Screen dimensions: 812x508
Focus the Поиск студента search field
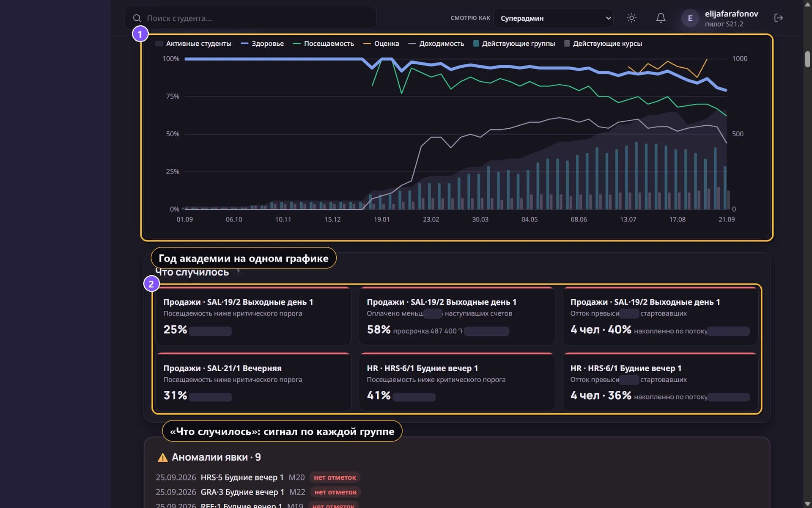coord(250,18)
